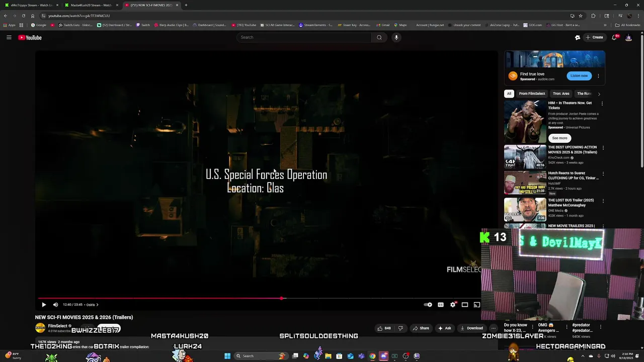The image size is (644, 362).
Task: Open options for HIM sponsored video
Action: (602, 104)
